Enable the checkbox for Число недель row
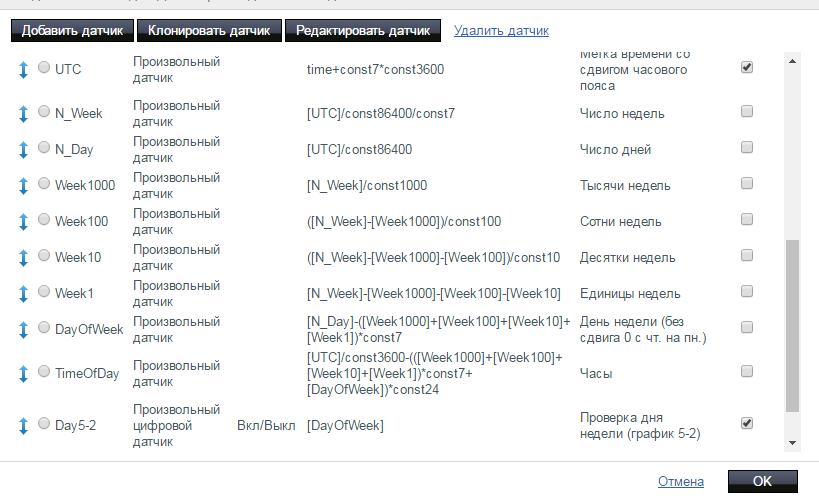Image resolution: width=819 pixels, height=502 pixels. [746, 112]
